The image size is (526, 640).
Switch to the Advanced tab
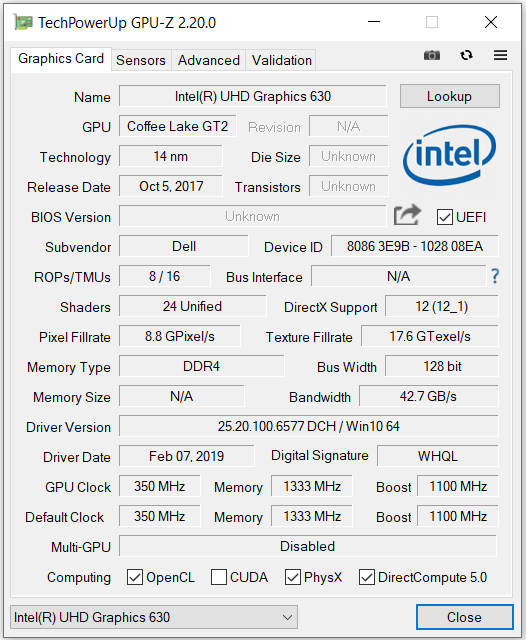coord(209,60)
